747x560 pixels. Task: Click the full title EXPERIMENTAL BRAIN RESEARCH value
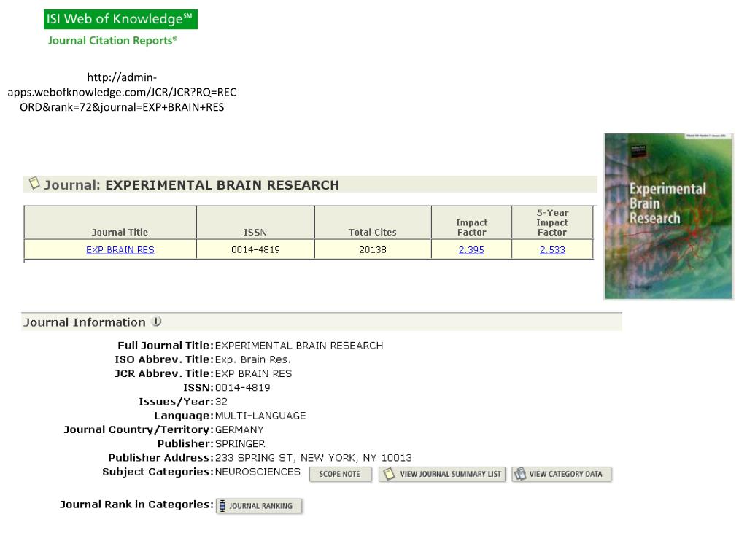click(298, 345)
